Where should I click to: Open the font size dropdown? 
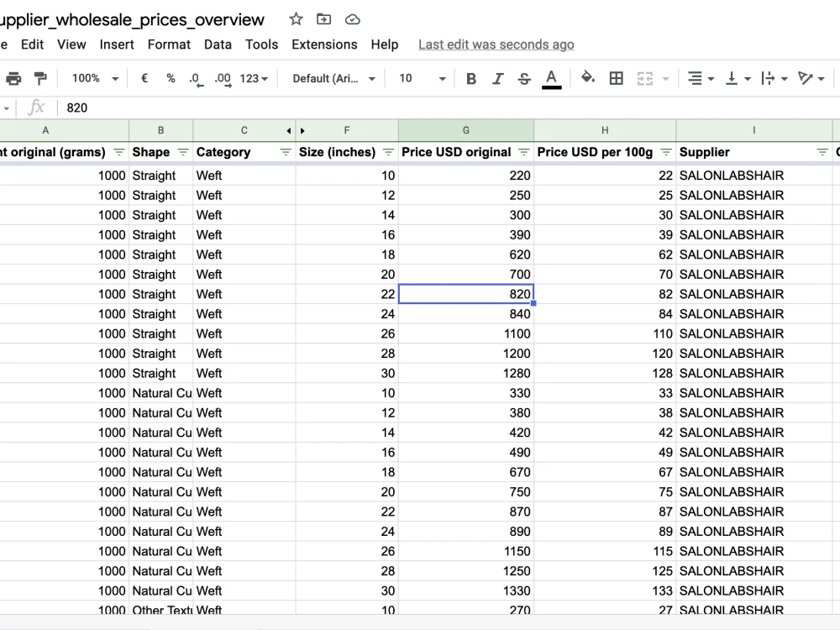[423, 78]
